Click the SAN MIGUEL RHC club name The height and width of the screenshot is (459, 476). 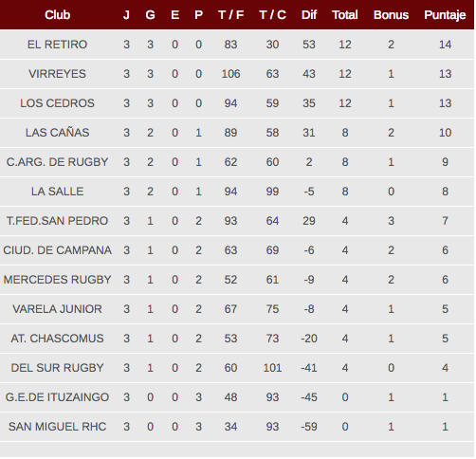[x=57, y=427]
